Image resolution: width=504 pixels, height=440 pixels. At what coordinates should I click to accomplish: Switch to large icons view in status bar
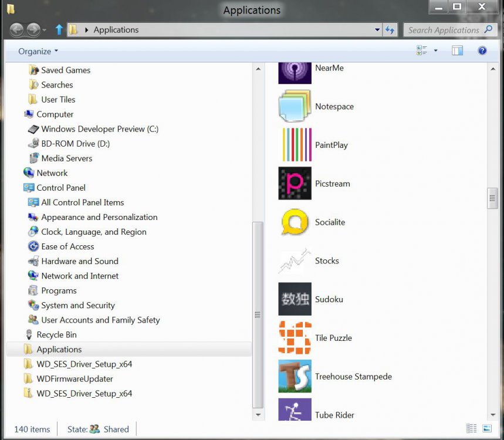[487, 429]
